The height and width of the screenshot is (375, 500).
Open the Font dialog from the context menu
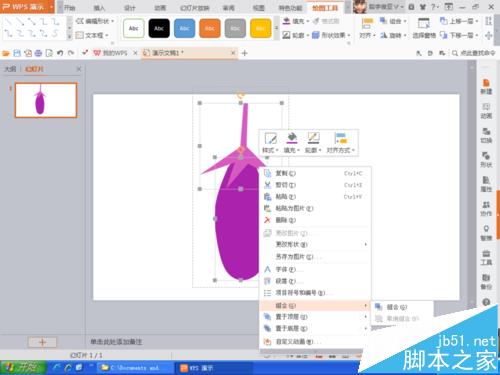click(x=315, y=269)
